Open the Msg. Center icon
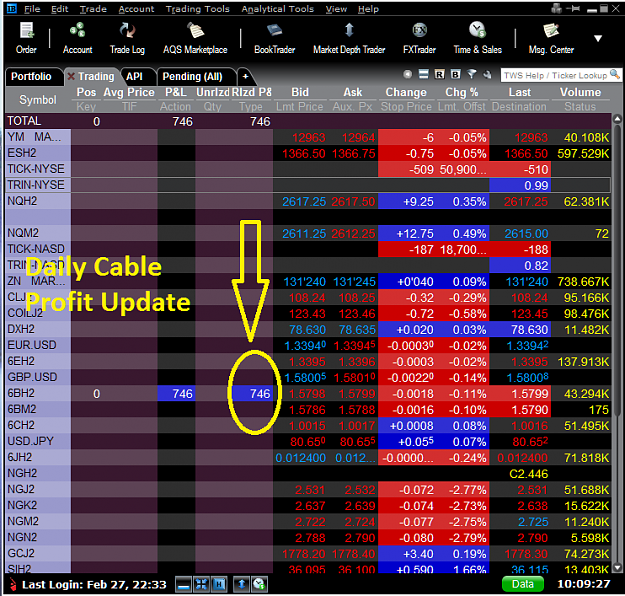 [551, 37]
